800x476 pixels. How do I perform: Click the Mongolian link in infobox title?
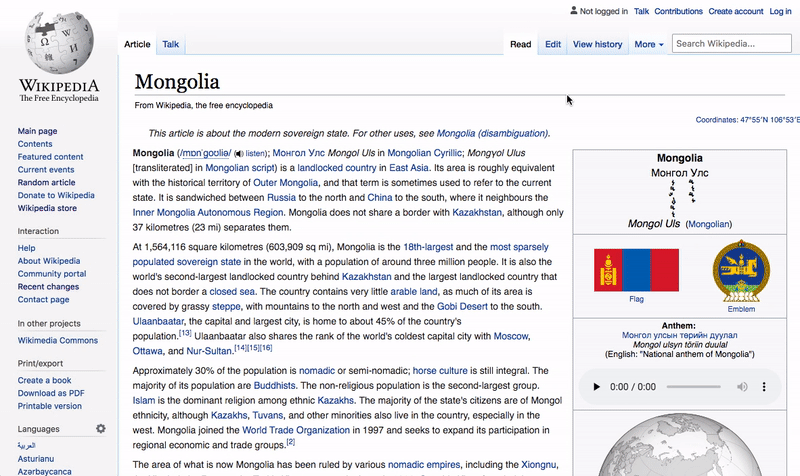click(708, 224)
